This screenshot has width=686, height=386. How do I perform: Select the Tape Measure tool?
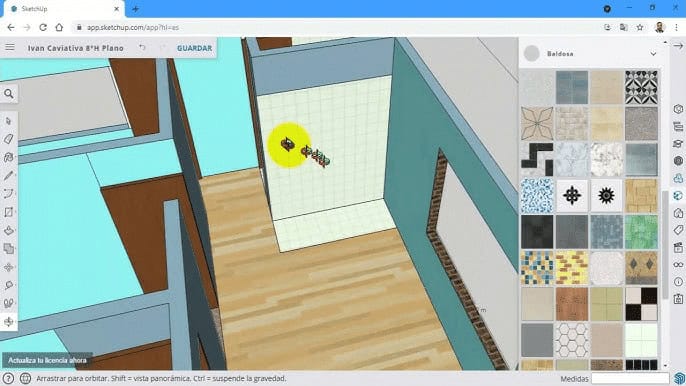click(9, 285)
